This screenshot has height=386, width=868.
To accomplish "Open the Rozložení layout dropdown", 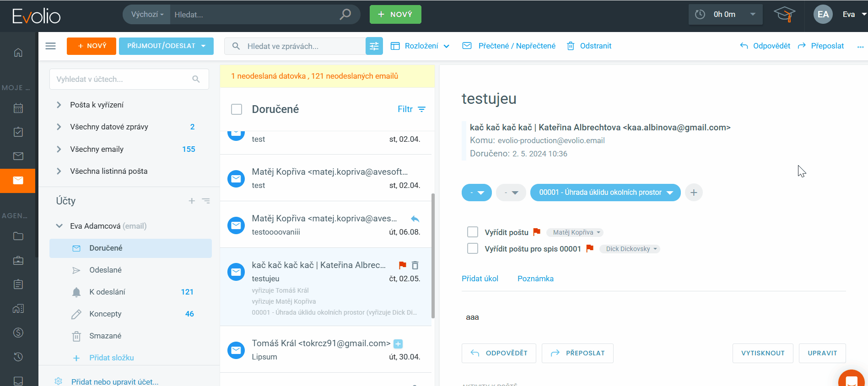I will coord(420,46).
